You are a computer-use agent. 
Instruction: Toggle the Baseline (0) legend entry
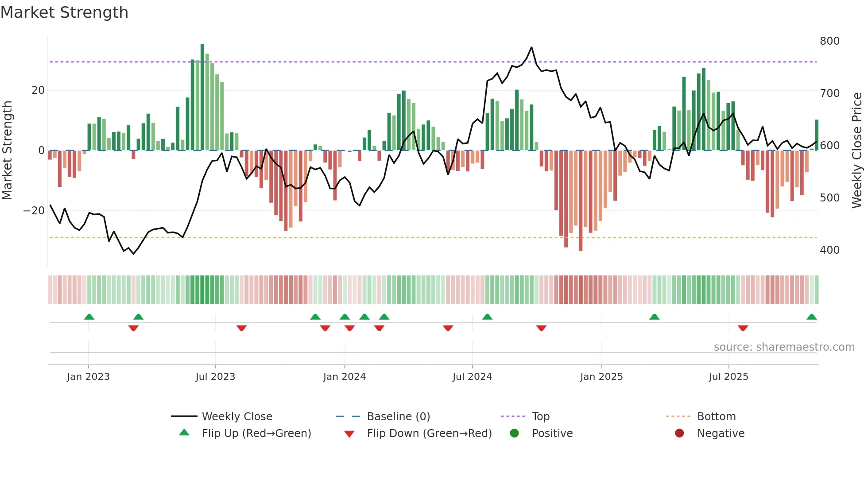tap(398, 416)
